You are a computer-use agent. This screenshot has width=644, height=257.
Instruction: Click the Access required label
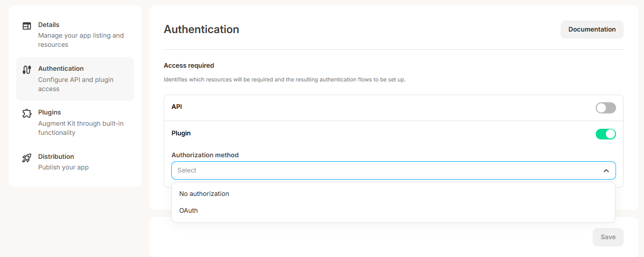(x=189, y=66)
